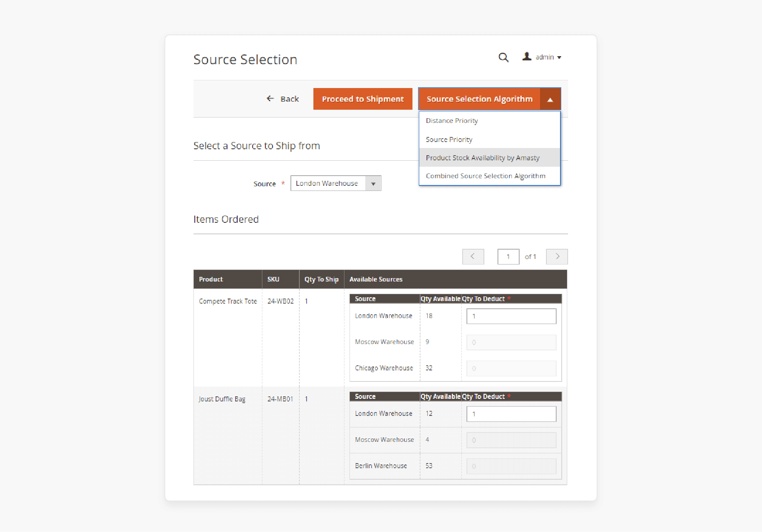Click Compete Track Tote Moscow qty to deduct field
762x532 pixels.
point(511,342)
